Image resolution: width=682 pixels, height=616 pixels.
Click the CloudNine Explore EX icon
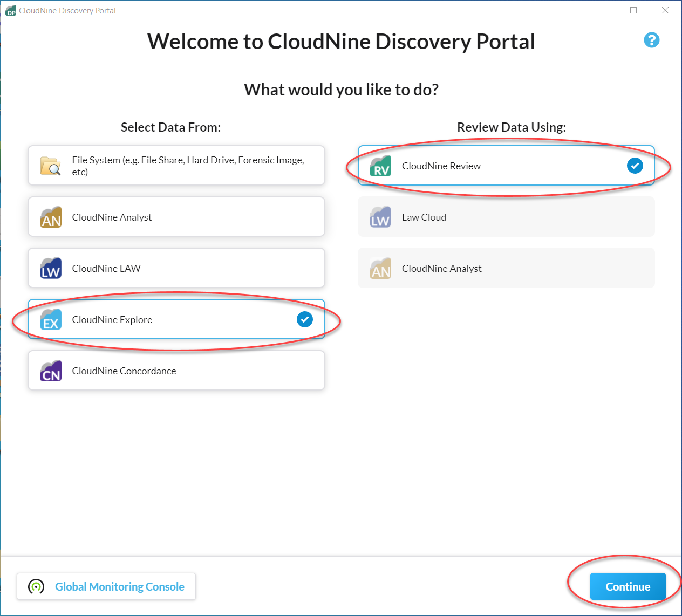coord(50,319)
